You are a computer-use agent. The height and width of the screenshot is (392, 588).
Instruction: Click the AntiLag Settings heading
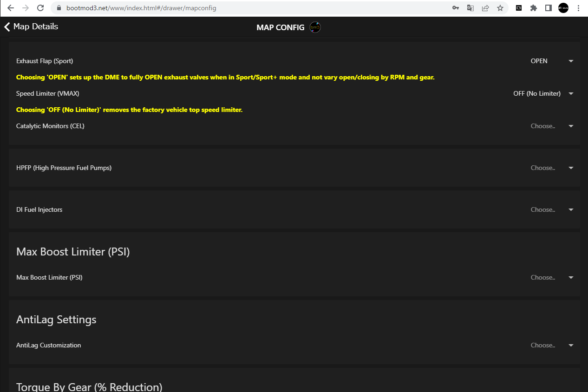56,320
